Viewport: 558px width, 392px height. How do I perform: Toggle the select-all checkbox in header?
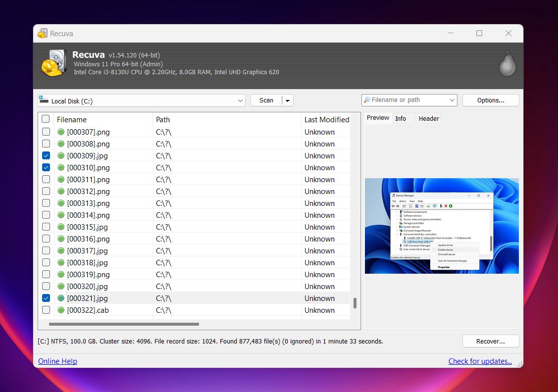[46, 119]
